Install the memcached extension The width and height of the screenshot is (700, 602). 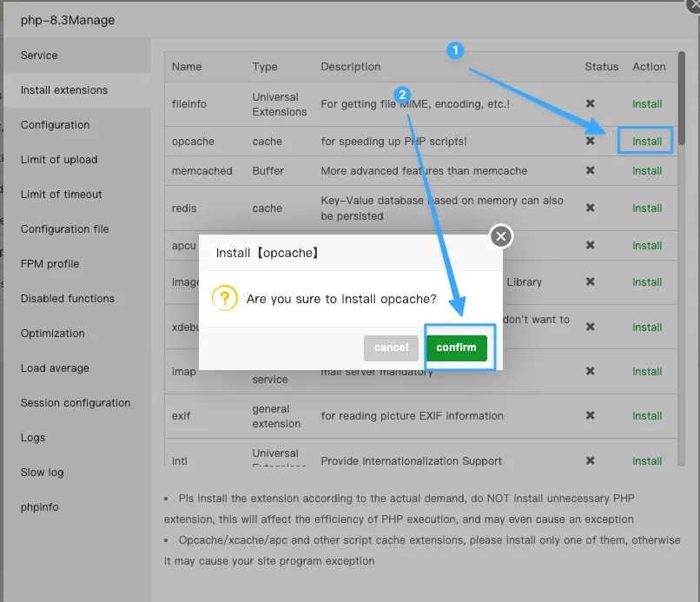point(647,171)
